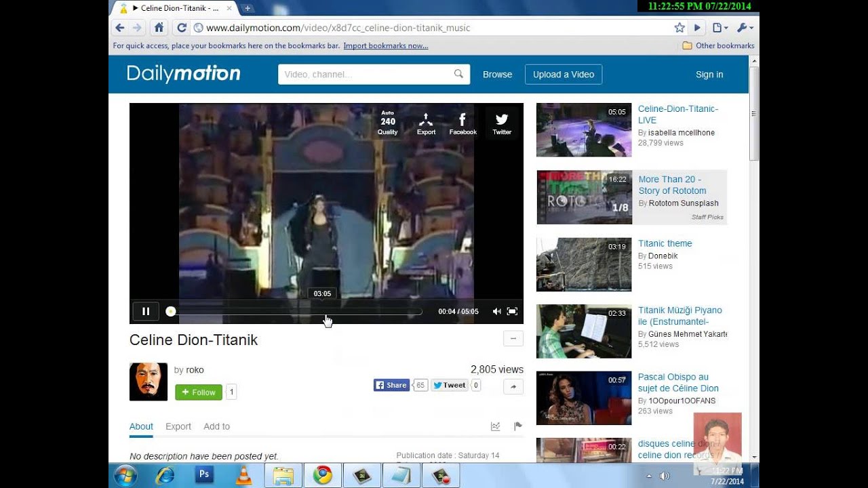Open video statistics chart icon

[496, 426]
